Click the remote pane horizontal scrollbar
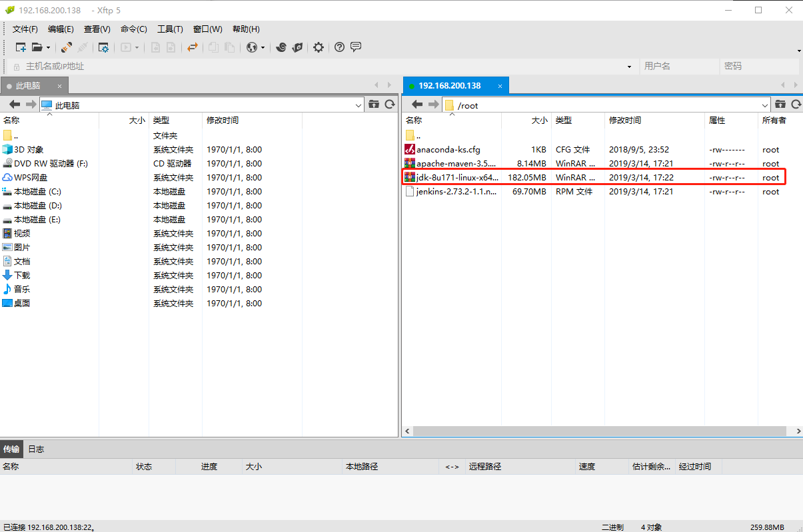Image resolution: width=803 pixels, height=532 pixels. pos(598,431)
